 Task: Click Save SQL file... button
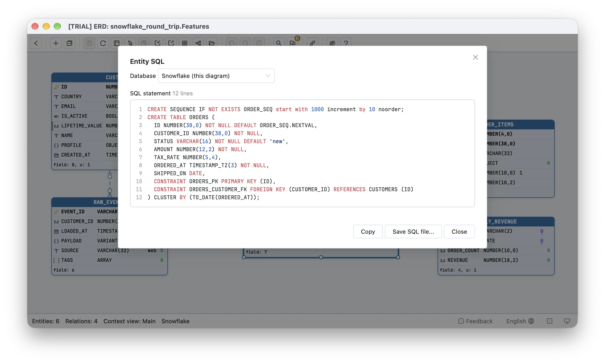click(x=413, y=232)
